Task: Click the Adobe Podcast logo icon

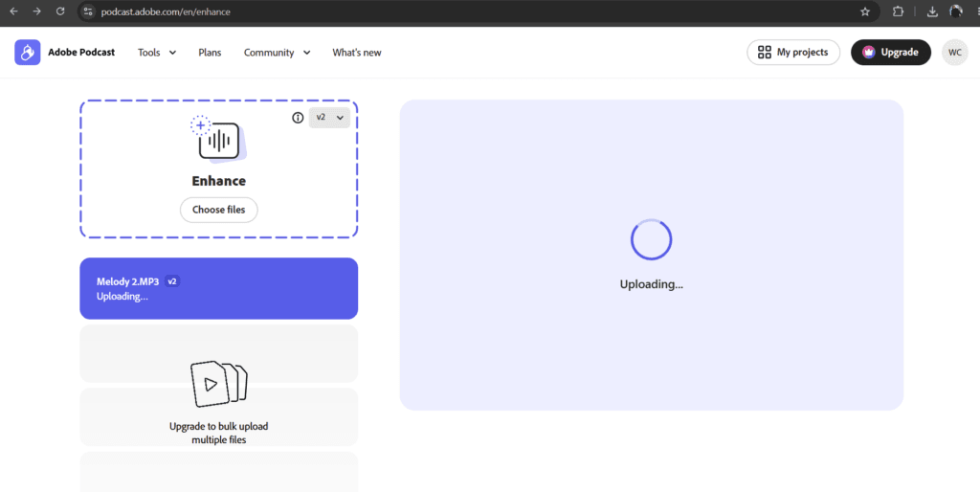Action: (x=28, y=53)
